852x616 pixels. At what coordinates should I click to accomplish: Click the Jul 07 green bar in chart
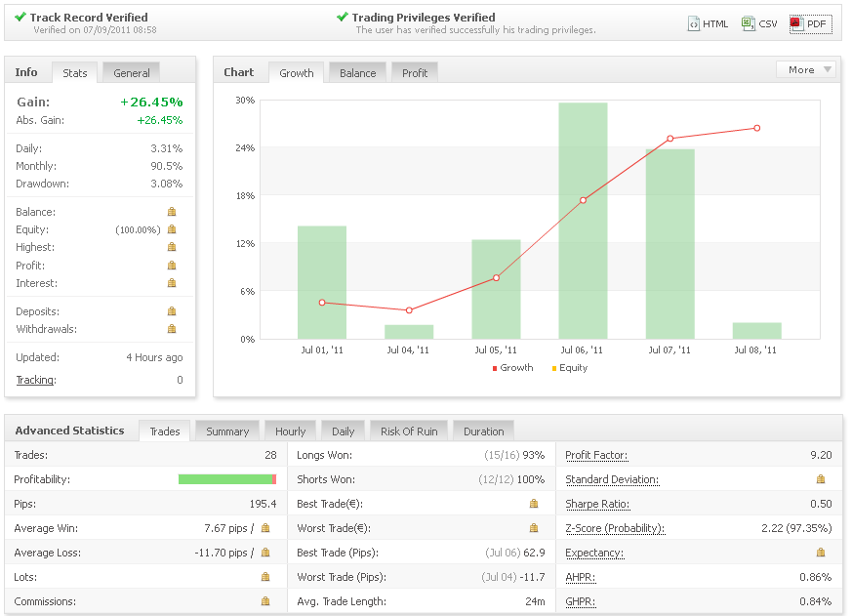pos(669,244)
